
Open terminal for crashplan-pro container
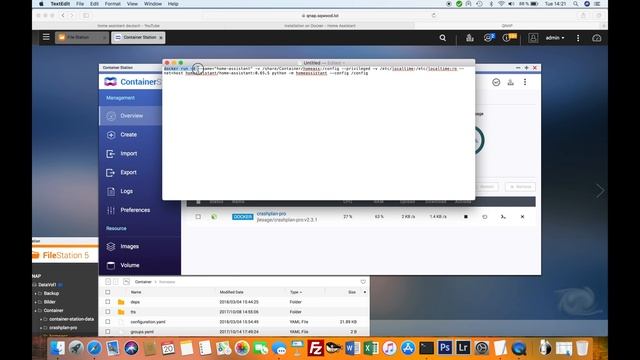coord(503,217)
